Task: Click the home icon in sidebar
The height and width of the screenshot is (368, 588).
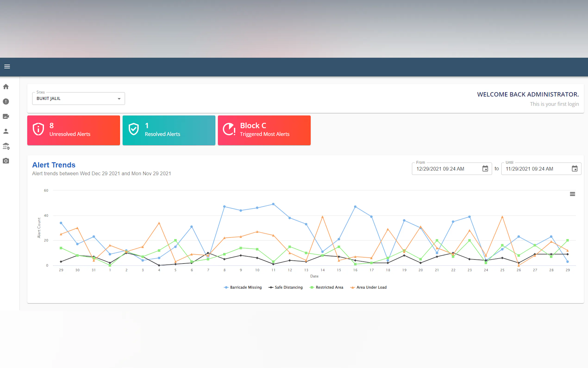Action: 6,87
